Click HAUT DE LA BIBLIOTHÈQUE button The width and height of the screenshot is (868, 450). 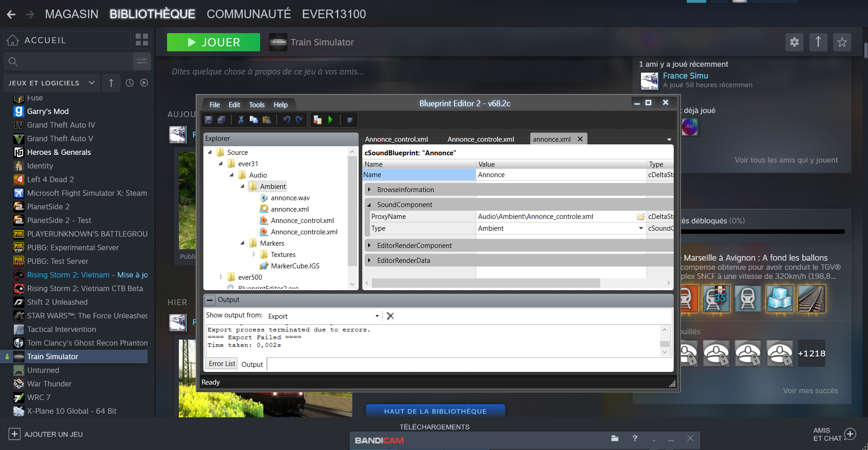435,411
